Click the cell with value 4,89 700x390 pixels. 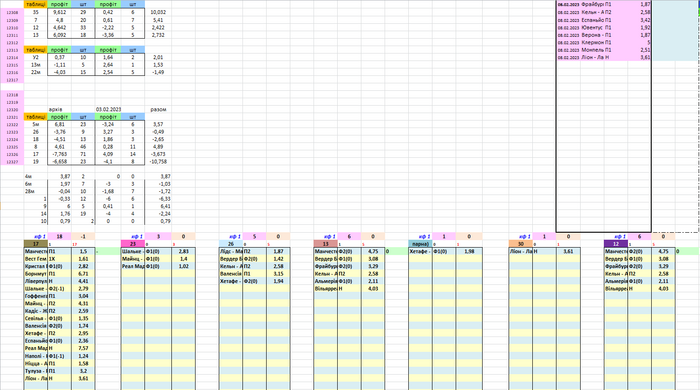point(158,147)
